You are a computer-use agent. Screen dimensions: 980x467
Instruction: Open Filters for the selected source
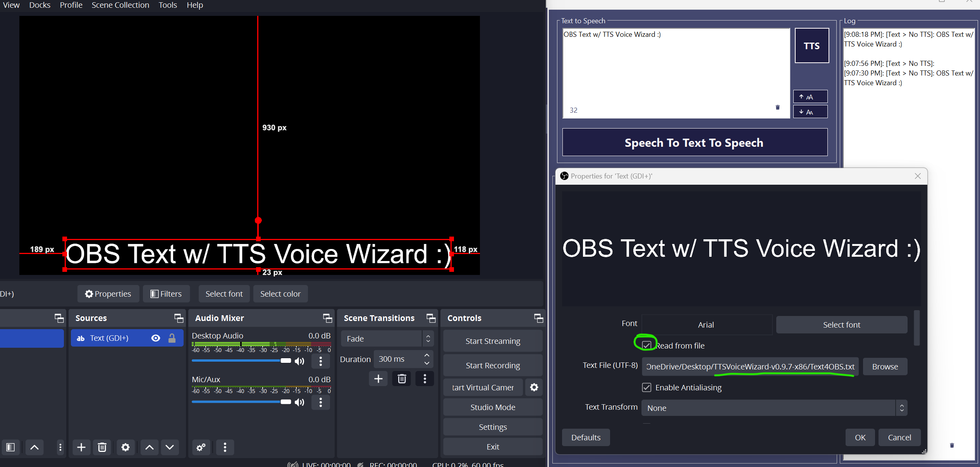(x=166, y=294)
